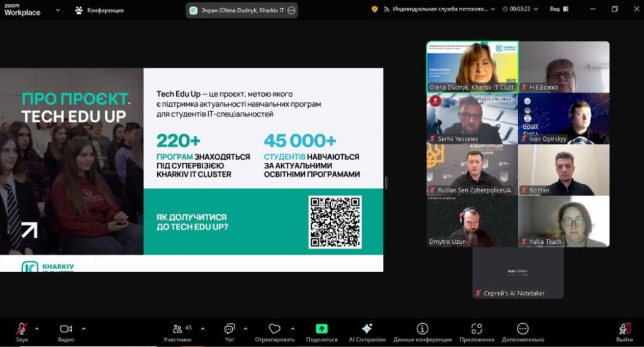The width and height of the screenshot is (644, 347).
Task: Open the Zoom Workplace dropdown arrow
Action: click(x=57, y=10)
